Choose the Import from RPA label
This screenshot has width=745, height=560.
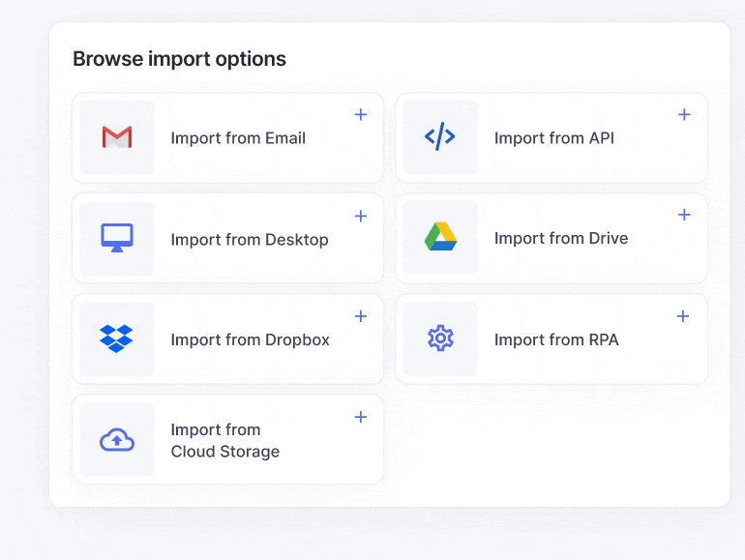(556, 339)
